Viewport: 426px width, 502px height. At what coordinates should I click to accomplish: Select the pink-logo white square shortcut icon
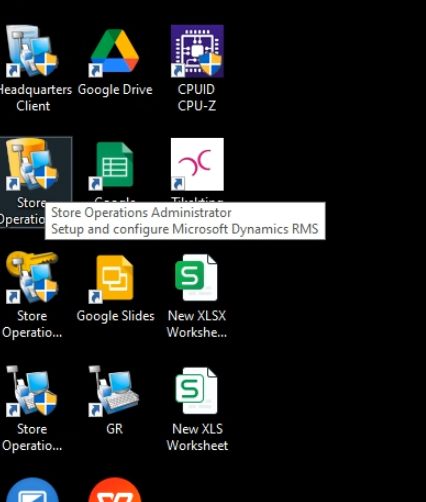tap(197, 164)
